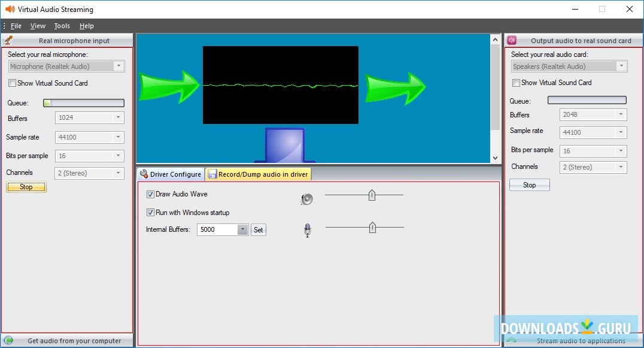
Task: Click the speaker icon on Output audio header
Action: point(511,40)
